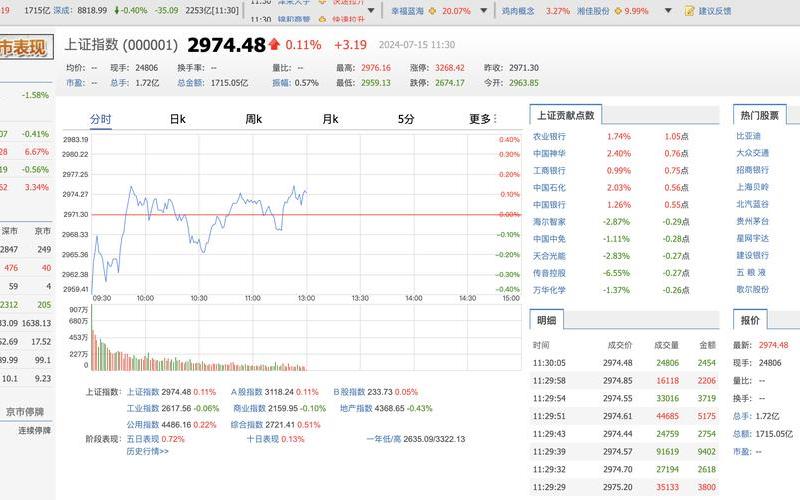
Task: Open the A股指数 link
Action: point(246,392)
